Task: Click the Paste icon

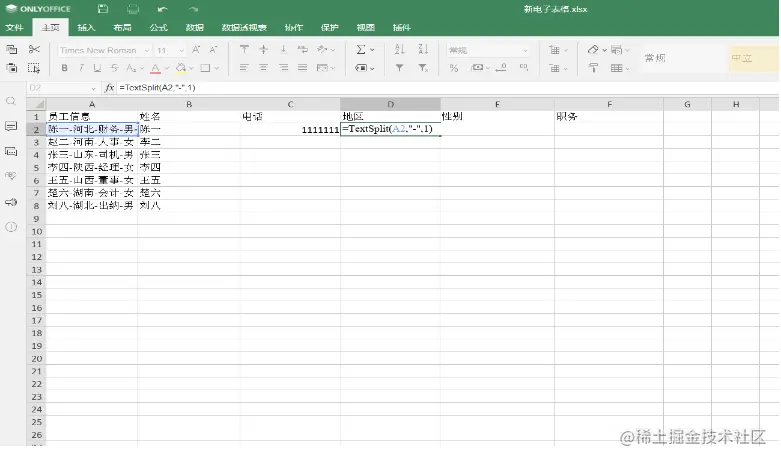Action: (x=11, y=68)
